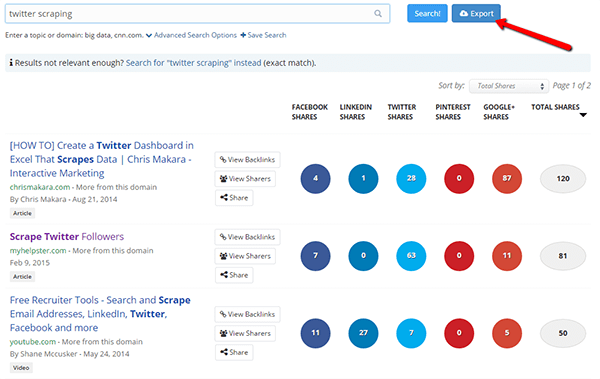Click LinkedIn shares circle in myhelpster row
Viewport: 600px width, 379px height.
point(363,256)
